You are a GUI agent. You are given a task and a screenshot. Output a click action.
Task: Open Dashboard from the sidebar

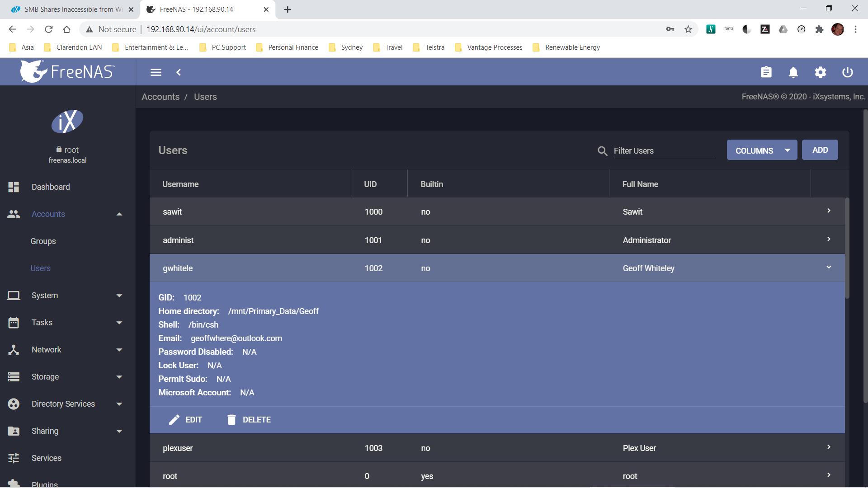click(68, 187)
